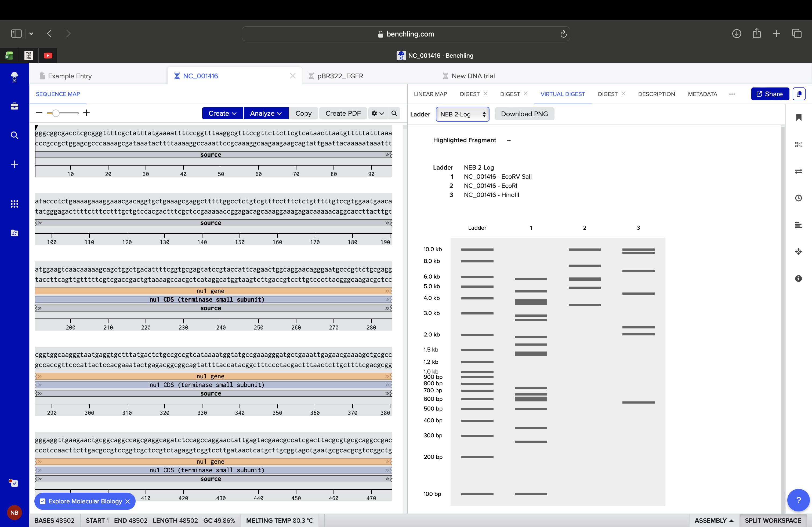812x527 pixels.
Task: Show the Safari tab overview
Action: 797,33
